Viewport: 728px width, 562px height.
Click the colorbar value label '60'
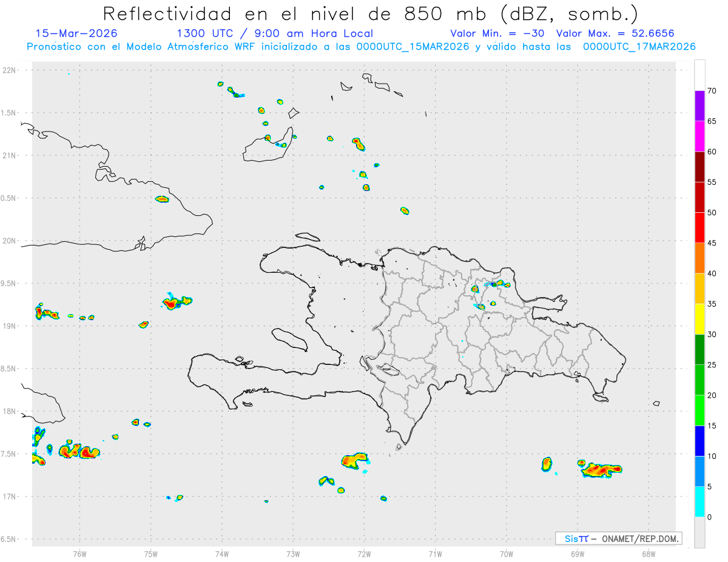[x=712, y=152]
